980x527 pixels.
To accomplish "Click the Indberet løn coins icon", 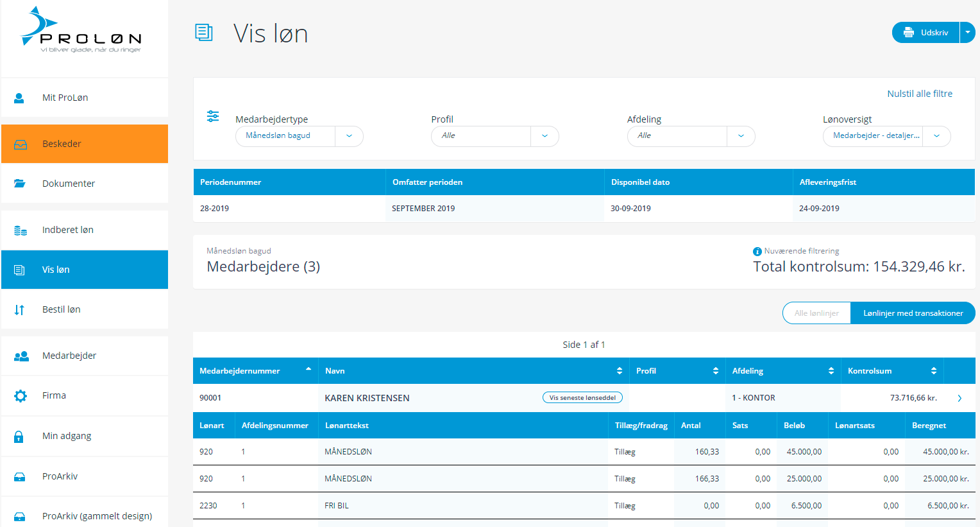I will (21, 230).
